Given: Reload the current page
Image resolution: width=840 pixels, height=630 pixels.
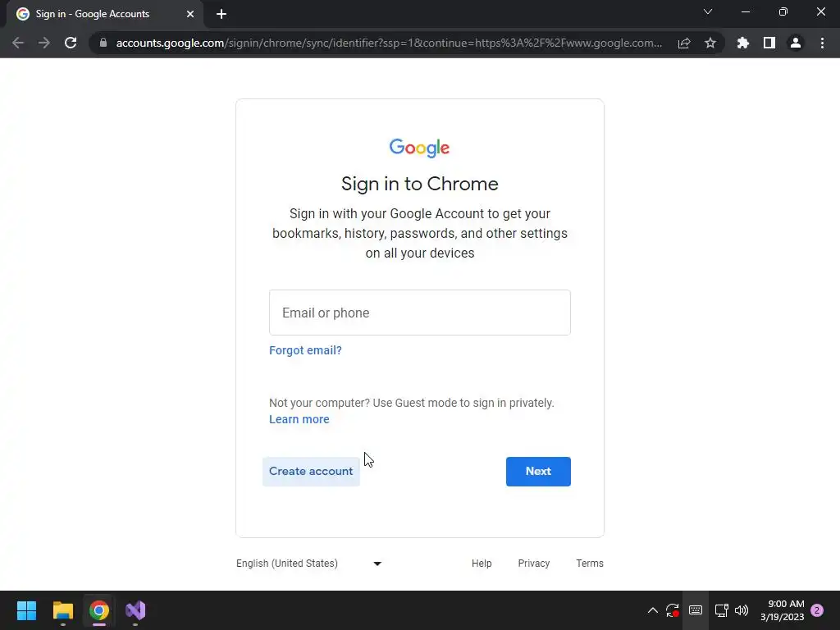Looking at the screenshot, I should click(71, 43).
